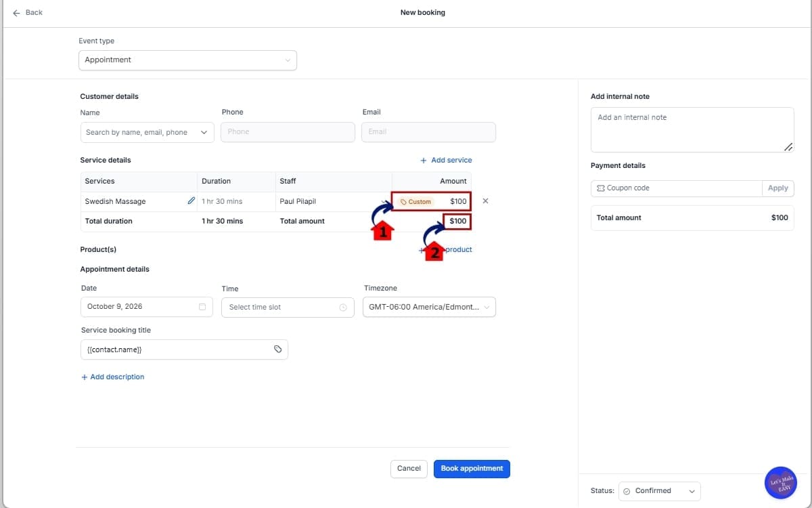Click the Swedish Massage service name
The height and width of the screenshot is (508, 812).
tap(115, 201)
